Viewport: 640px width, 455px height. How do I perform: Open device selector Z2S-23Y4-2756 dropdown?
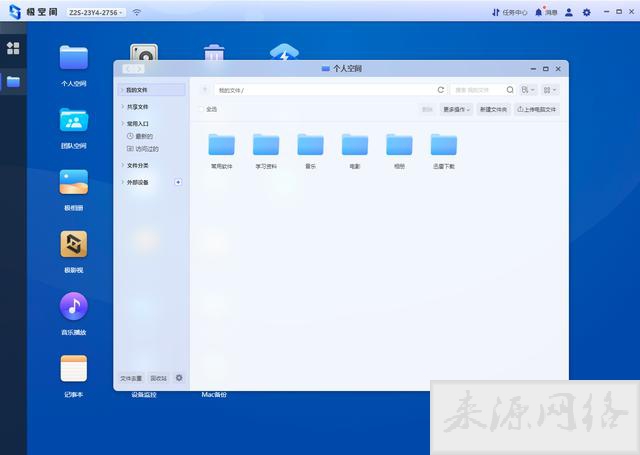pyautogui.click(x=96, y=12)
